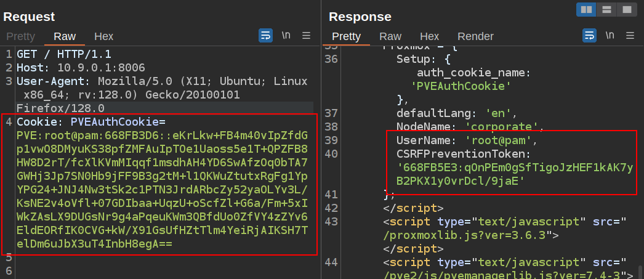The width and height of the screenshot is (644, 279).
Task: Open the Response panel hamburger menu
Action: [x=630, y=36]
